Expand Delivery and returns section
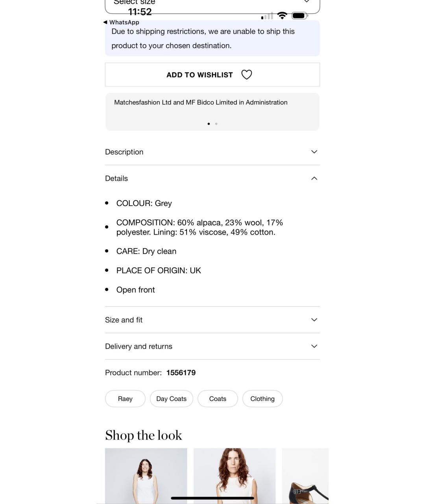Screen dimensions: 425x504 pyautogui.click(x=213, y=346)
